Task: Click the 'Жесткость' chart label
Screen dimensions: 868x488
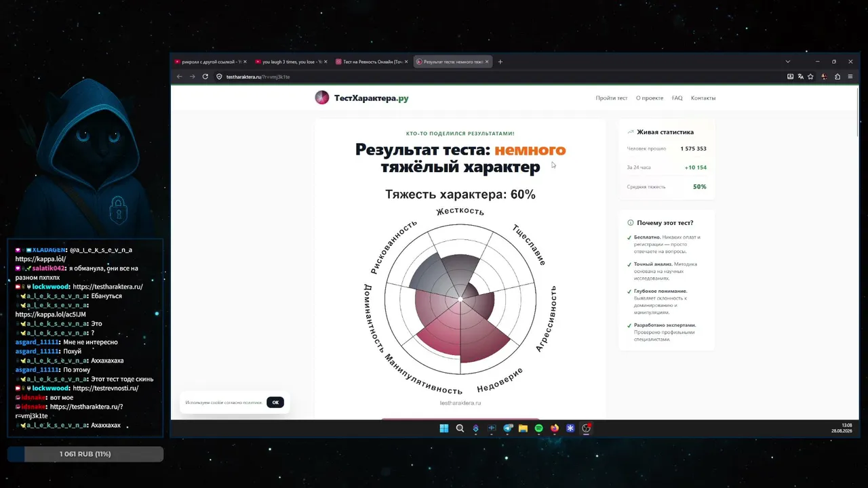Action: 460,211
